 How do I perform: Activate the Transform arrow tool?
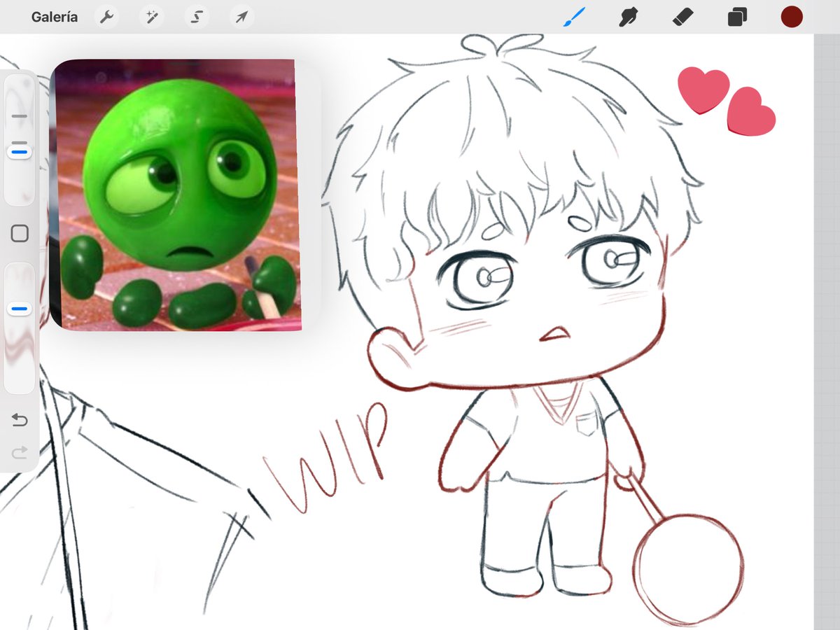(x=241, y=17)
